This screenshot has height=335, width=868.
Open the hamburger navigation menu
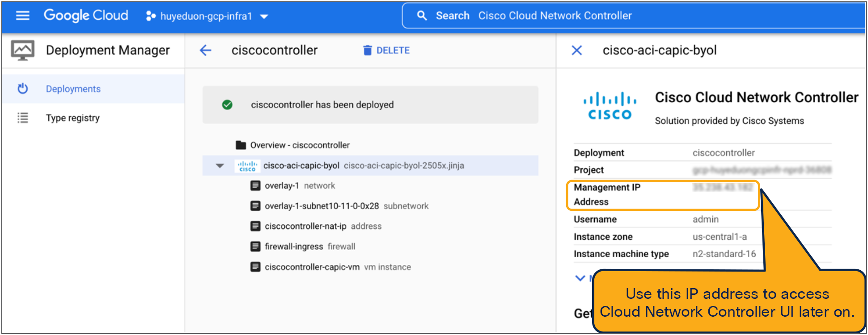(x=22, y=16)
